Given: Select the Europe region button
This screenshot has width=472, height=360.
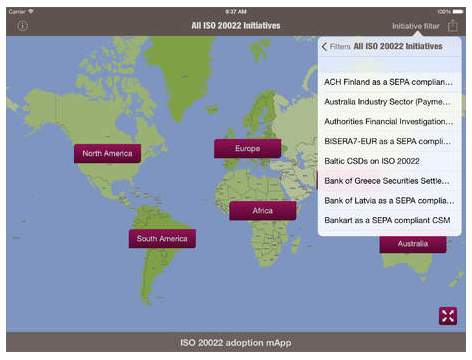Looking at the screenshot, I should (247, 148).
